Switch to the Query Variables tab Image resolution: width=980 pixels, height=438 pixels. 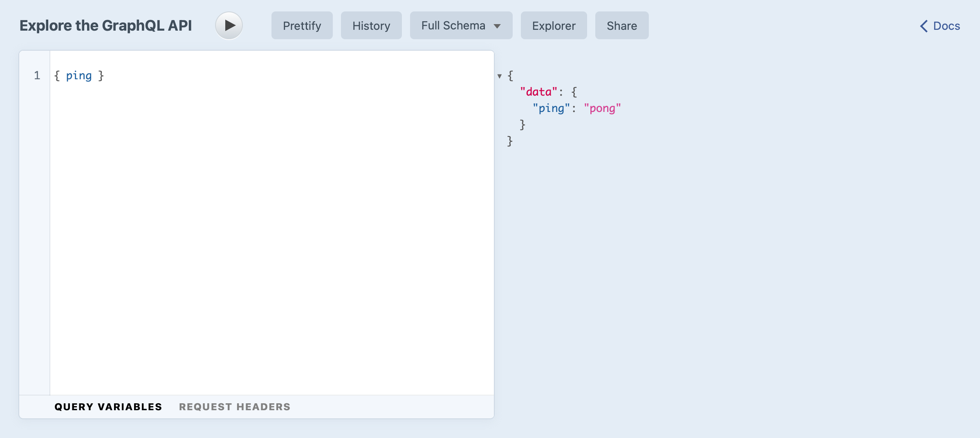[x=108, y=407]
